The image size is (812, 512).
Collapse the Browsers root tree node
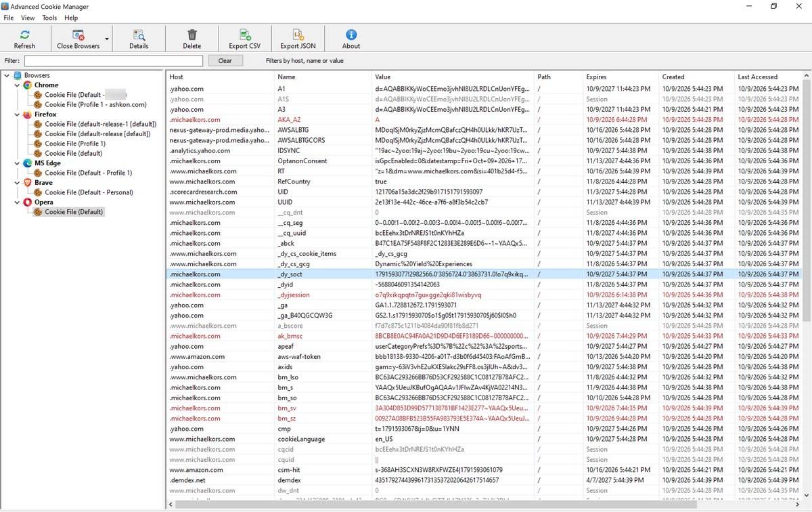(7, 75)
